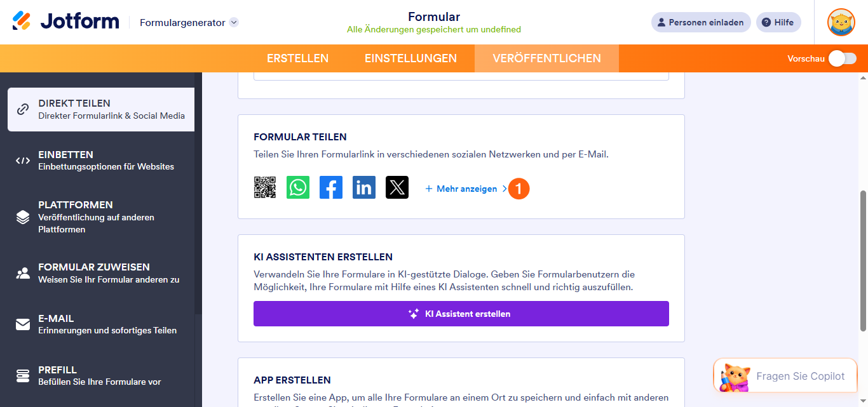Open PREFILL sidebar section
868x407 pixels.
pyautogui.click(x=101, y=376)
